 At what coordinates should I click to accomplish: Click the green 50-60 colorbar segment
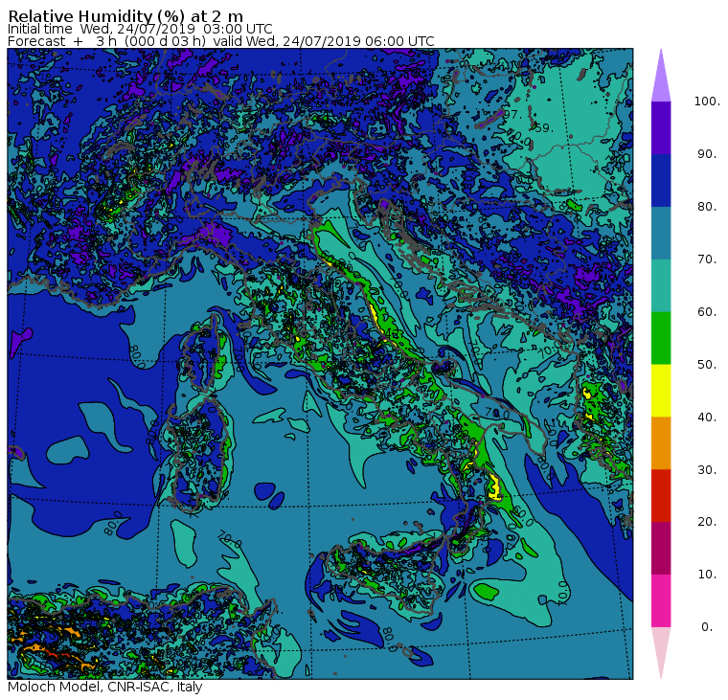tap(661, 338)
